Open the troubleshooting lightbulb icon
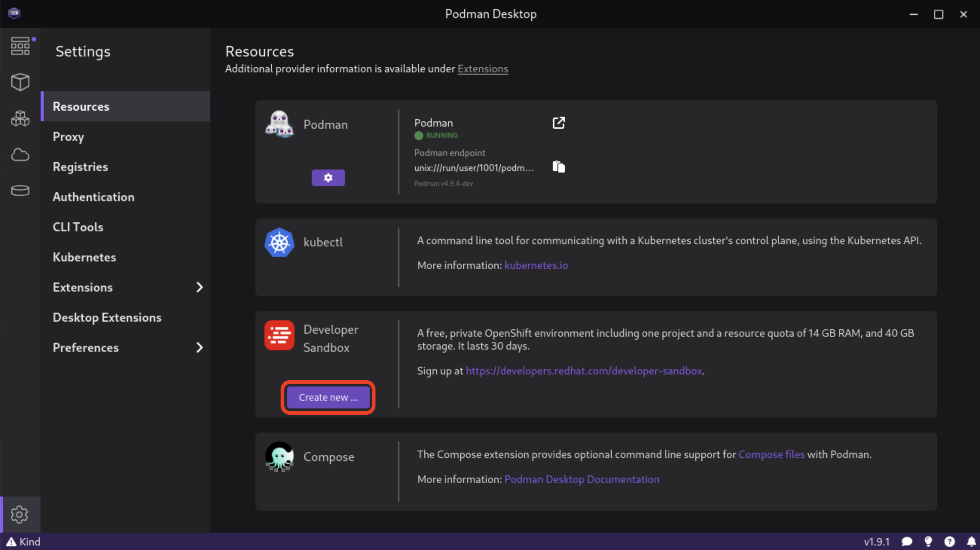980x550 pixels. (928, 542)
